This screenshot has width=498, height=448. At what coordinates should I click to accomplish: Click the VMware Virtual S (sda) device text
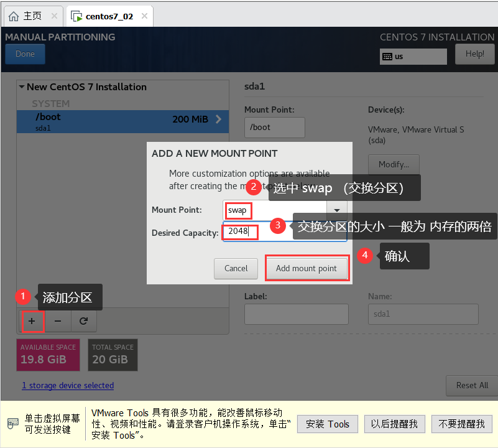click(416, 135)
